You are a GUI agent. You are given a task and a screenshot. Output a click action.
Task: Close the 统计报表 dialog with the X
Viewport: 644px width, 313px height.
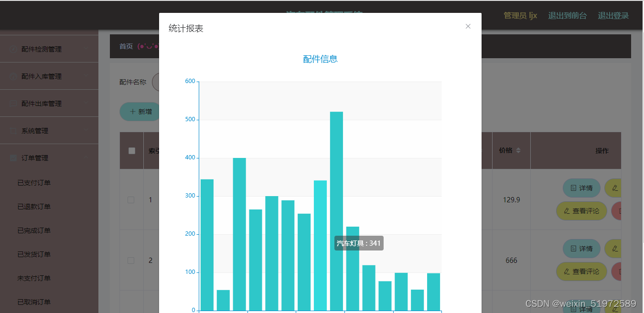click(468, 26)
